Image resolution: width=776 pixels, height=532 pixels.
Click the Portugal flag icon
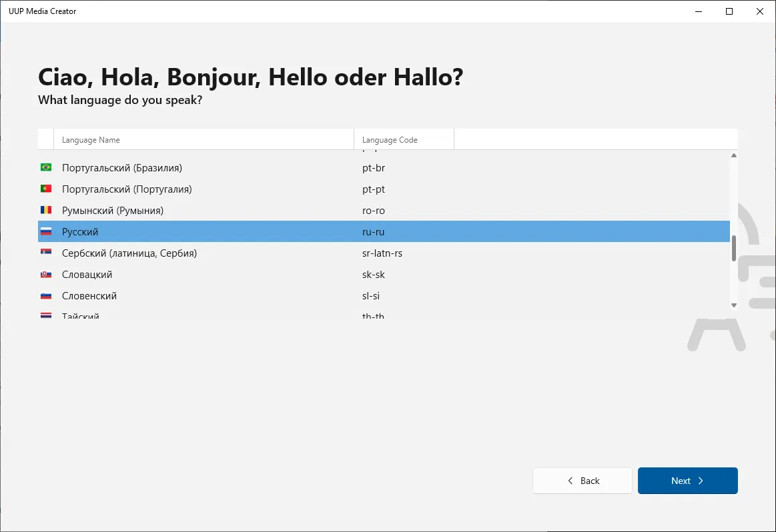(46, 189)
